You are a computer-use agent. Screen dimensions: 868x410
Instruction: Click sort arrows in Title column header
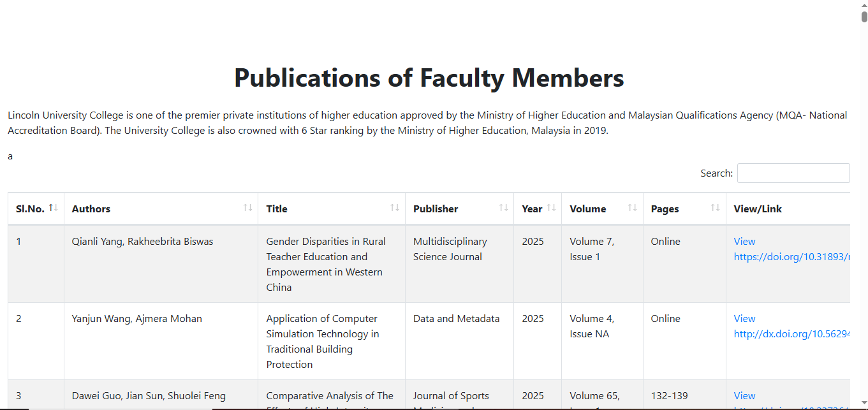[x=395, y=208]
